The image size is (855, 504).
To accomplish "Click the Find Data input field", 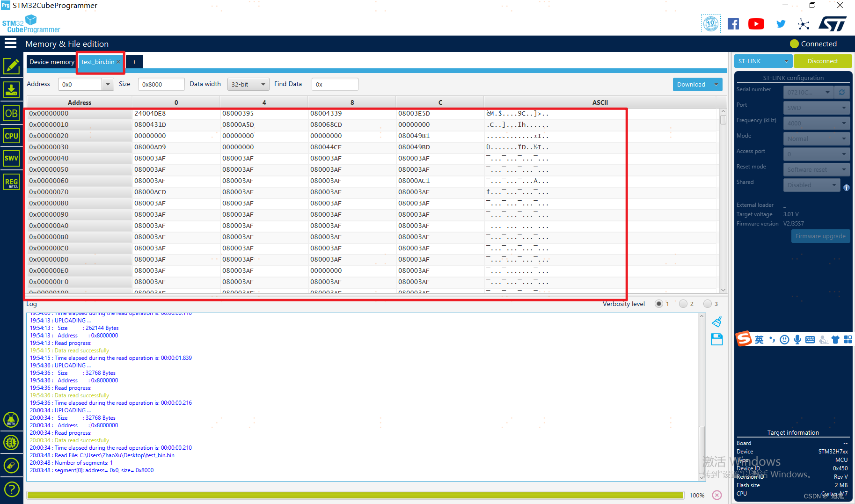I will coord(335,84).
